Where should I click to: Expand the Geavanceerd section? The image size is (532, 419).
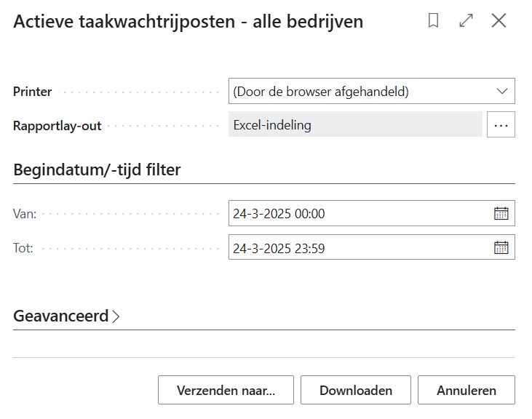click(x=66, y=316)
